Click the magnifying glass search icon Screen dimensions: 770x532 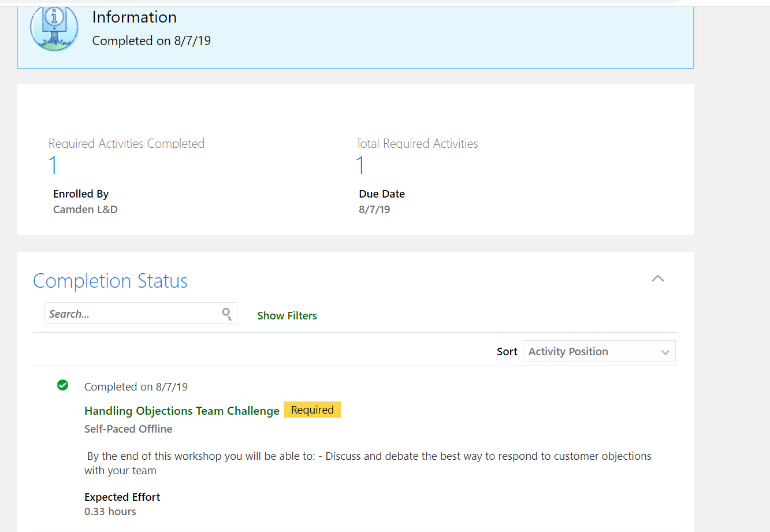(x=226, y=313)
